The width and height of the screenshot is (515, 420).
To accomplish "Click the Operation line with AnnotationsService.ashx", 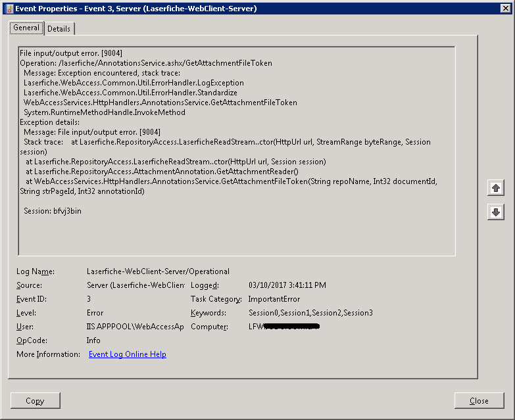I will pyautogui.click(x=146, y=63).
